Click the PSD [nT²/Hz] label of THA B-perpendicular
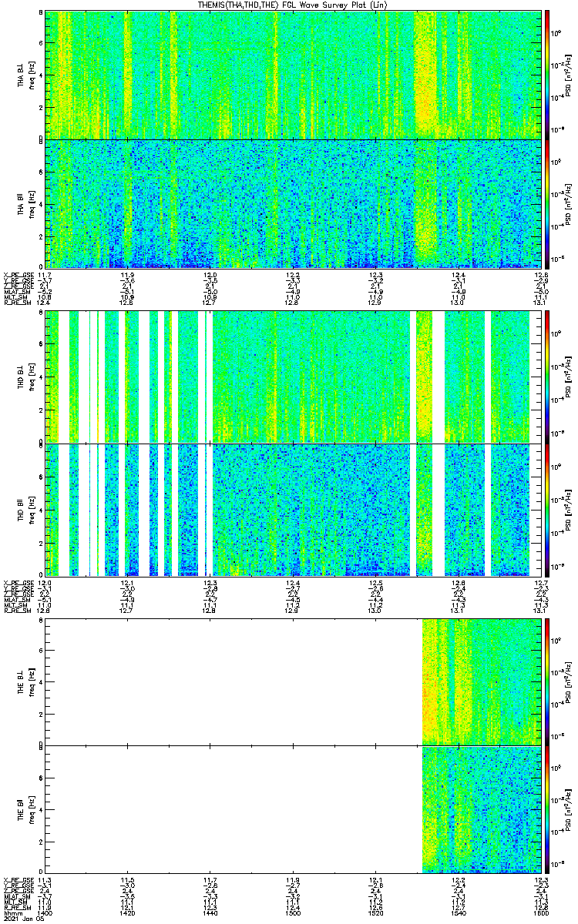 [567, 75]
